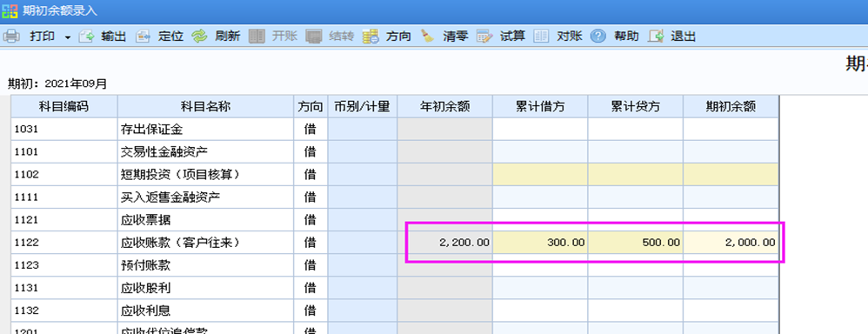Click the 对账 reconcile icon
The width and height of the screenshot is (868, 334).
point(541,37)
